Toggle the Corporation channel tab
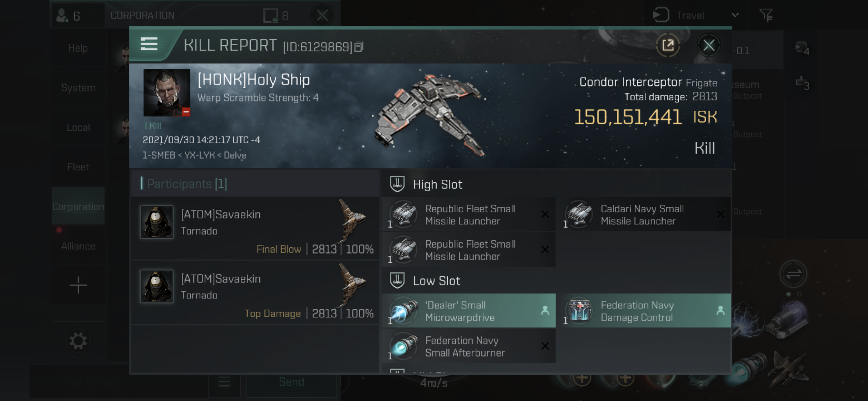 78,206
